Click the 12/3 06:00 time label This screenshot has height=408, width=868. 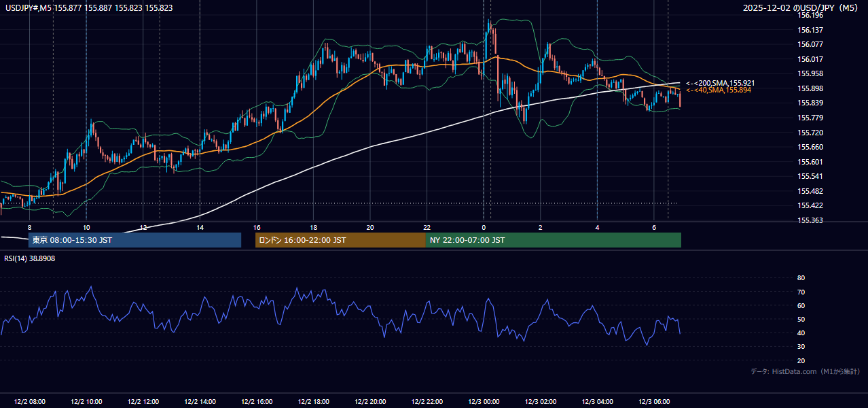tap(654, 402)
